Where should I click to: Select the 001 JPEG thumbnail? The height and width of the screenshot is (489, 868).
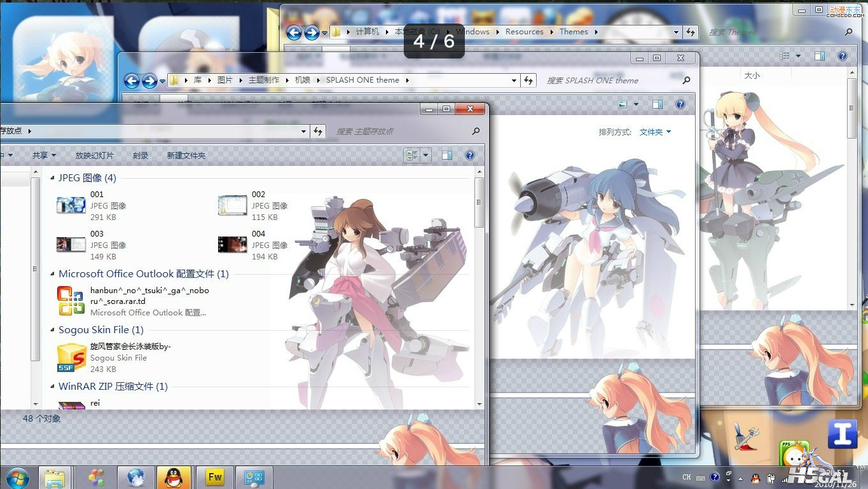(x=71, y=205)
